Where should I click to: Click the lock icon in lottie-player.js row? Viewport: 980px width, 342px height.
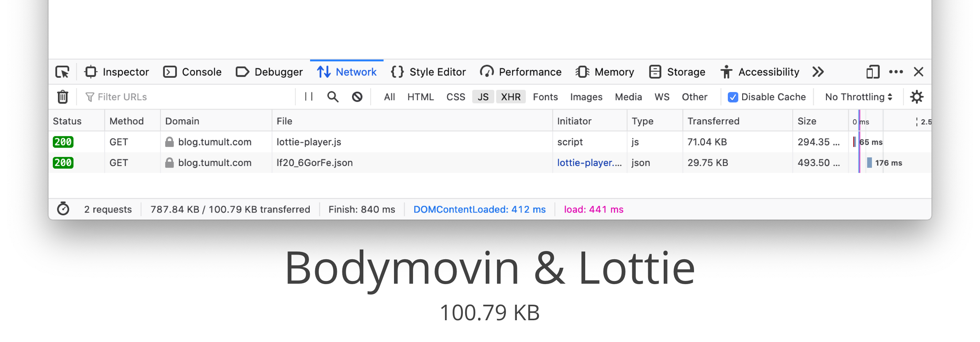point(169,142)
